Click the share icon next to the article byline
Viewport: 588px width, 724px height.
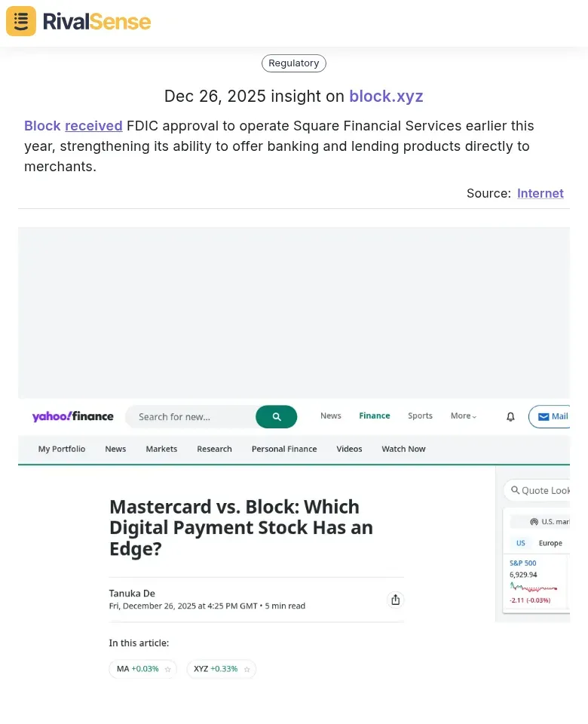pyautogui.click(x=396, y=600)
